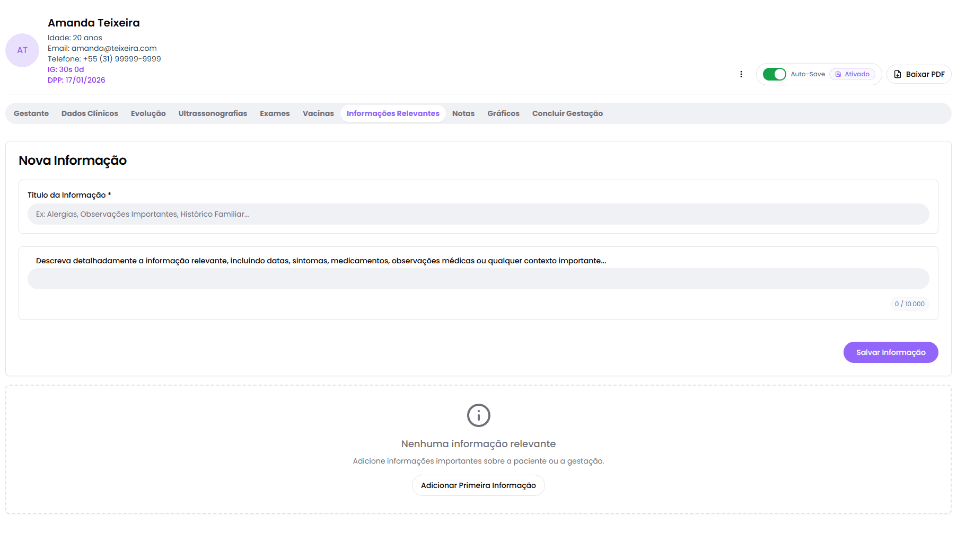Switch to the Gestante tab
This screenshot has width=957, height=560.
pos(31,113)
